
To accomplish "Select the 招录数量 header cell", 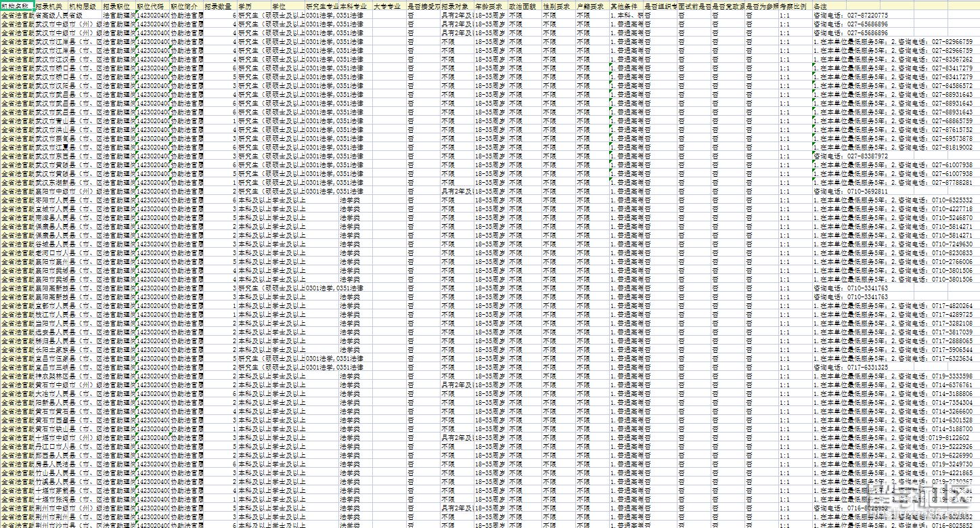I will [x=220, y=5].
